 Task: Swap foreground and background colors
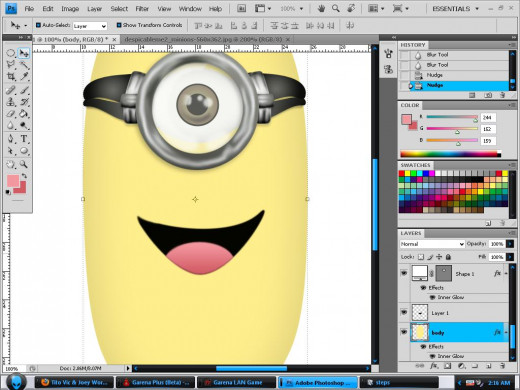24,176
